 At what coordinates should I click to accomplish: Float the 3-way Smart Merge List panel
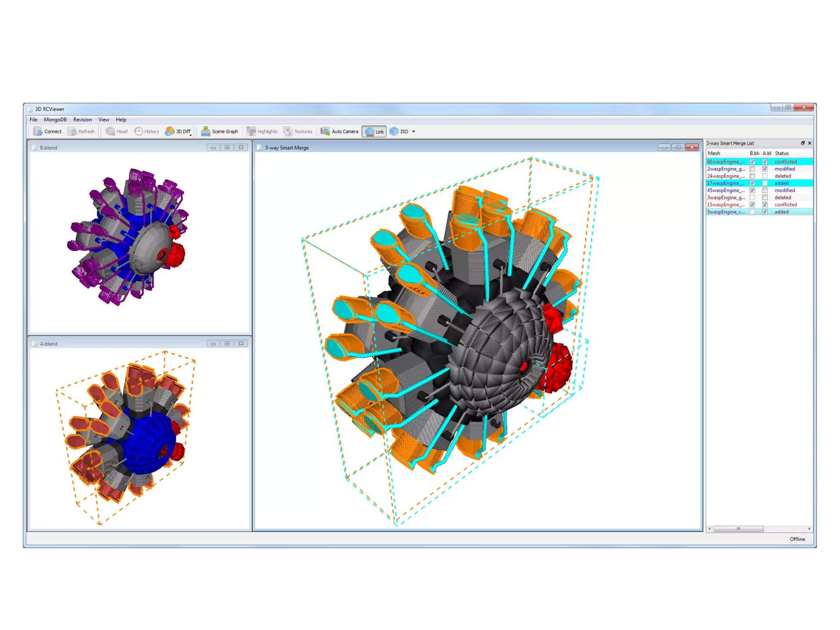click(803, 143)
